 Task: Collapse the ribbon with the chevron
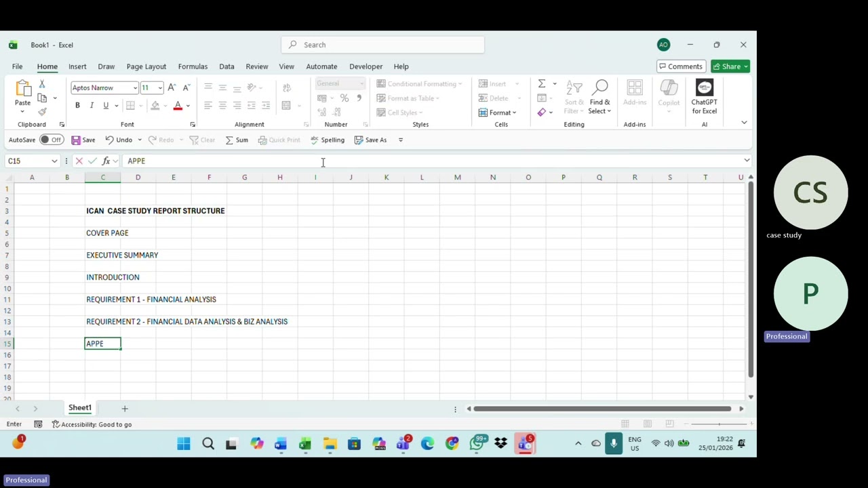pyautogui.click(x=744, y=123)
